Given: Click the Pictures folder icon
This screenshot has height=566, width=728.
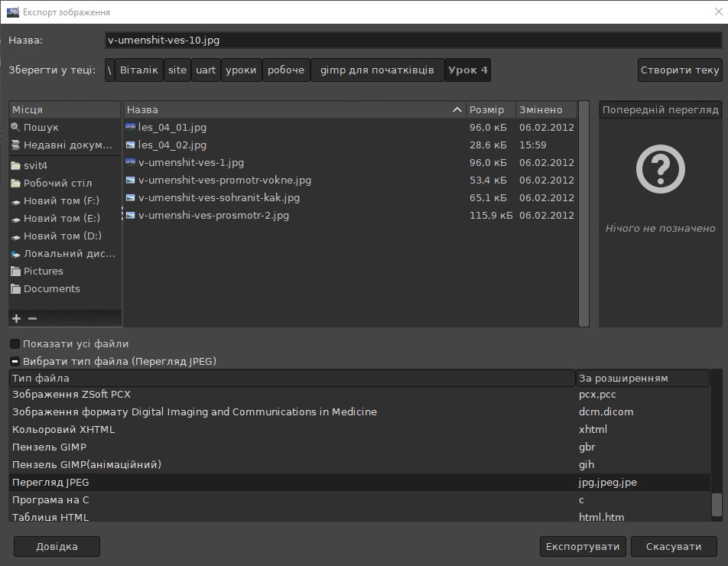Looking at the screenshot, I should 15,272.
